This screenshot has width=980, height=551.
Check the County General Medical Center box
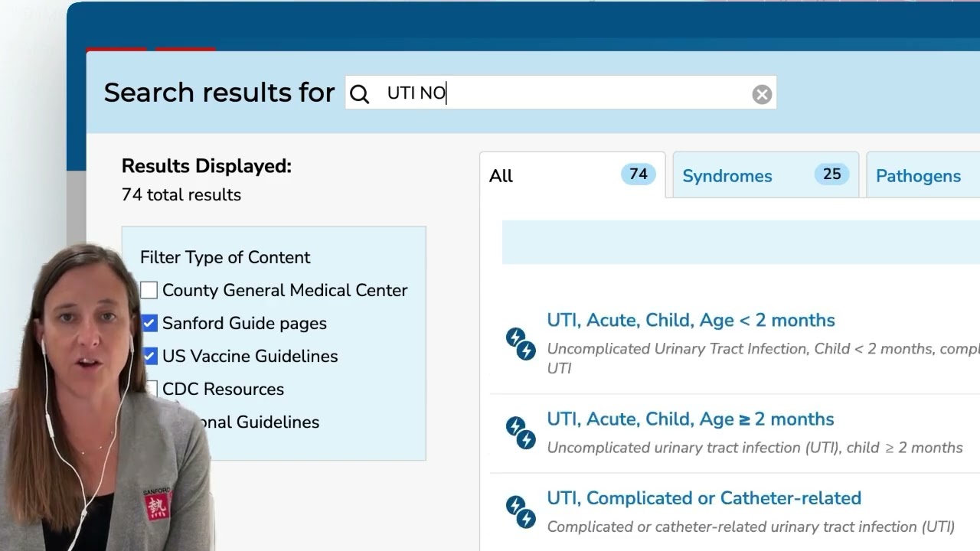[x=149, y=290]
